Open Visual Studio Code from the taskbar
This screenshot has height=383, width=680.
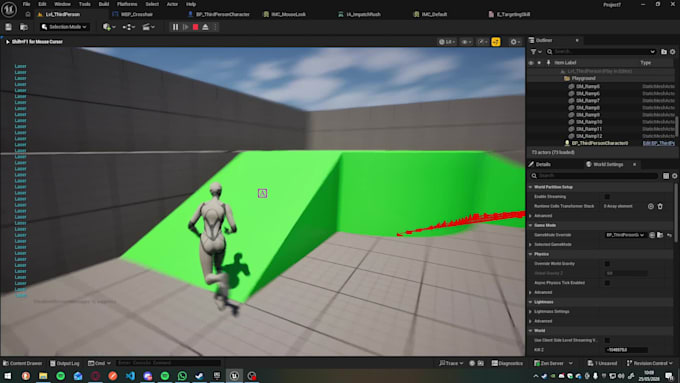click(x=130, y=376)
